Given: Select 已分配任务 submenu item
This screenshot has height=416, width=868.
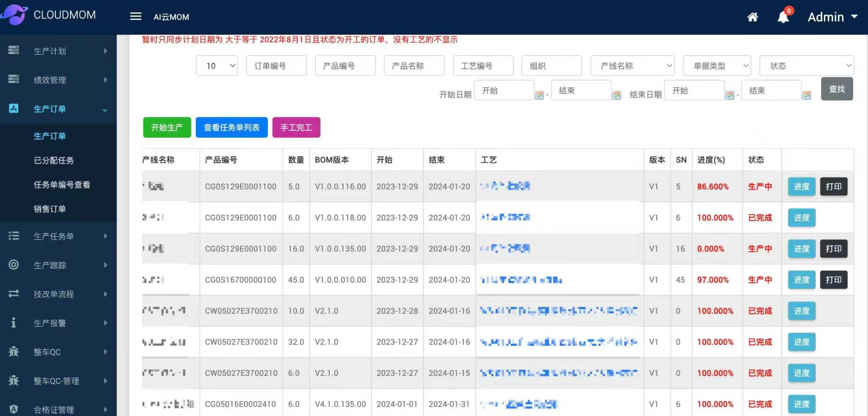Looking at the screenshot, I should (54, 160).
